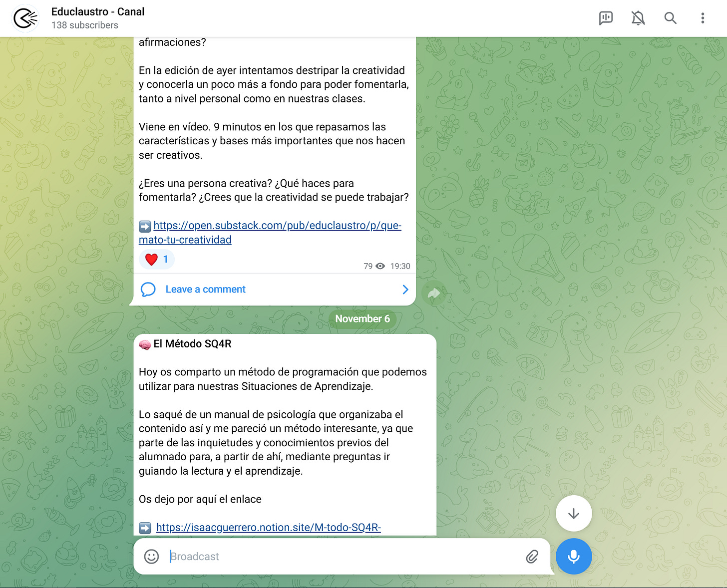Open the isaacguerrero.notion.site SQ4R link
Image resolution: width=727 pixels, height=588 pixels.
pyautogui.click(x=268, y=528)
